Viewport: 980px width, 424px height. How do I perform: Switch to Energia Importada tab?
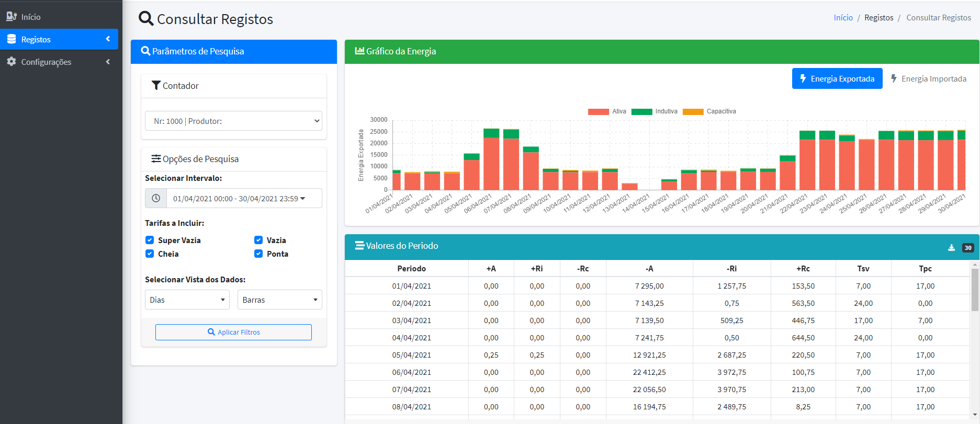pos(928,79)
